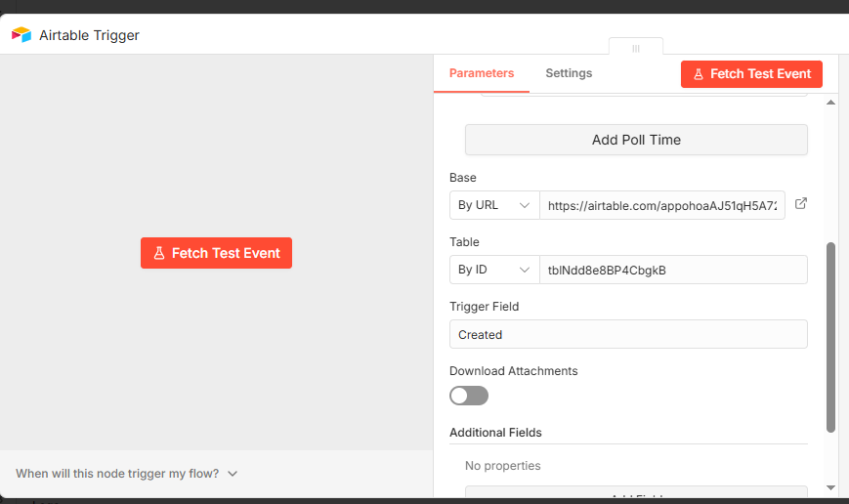Switch to the Parameters tab

coord(482,73)
